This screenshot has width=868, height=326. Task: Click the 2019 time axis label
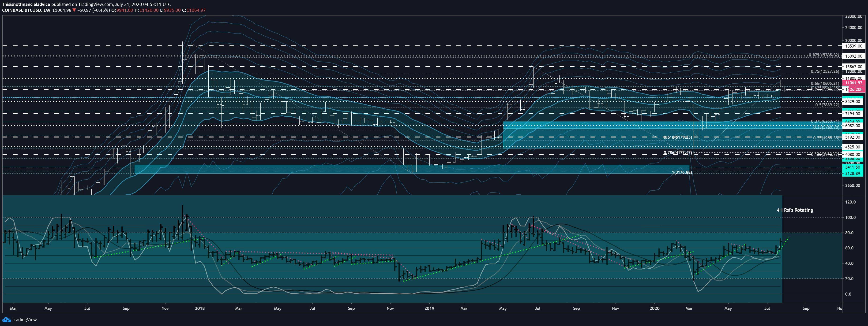[x=429, y=308]
